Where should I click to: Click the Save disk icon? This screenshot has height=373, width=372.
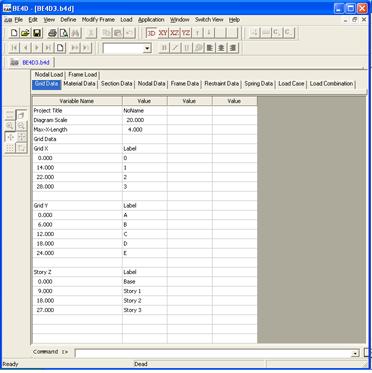[x=37, y=33]
